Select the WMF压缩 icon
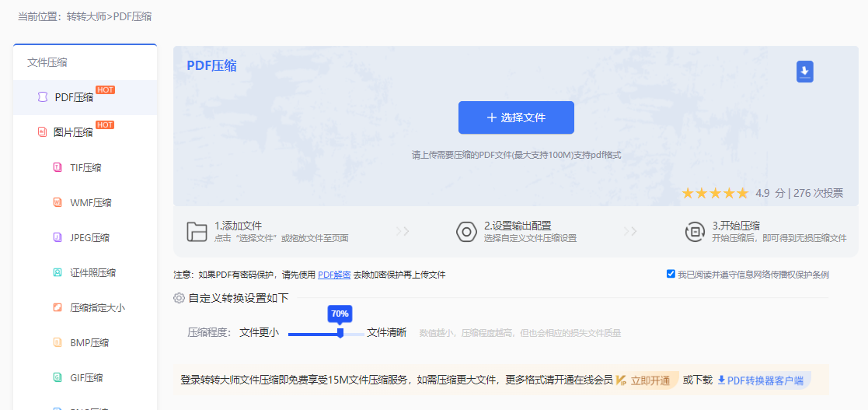The image size is (868, 410). point(57,202)
